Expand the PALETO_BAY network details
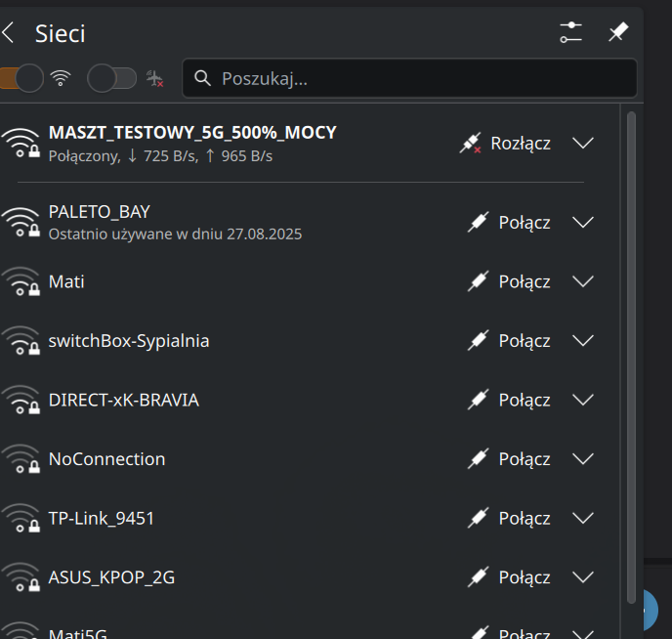The width and height of the screenshot is (672, 639). click(x=583, y=223)
